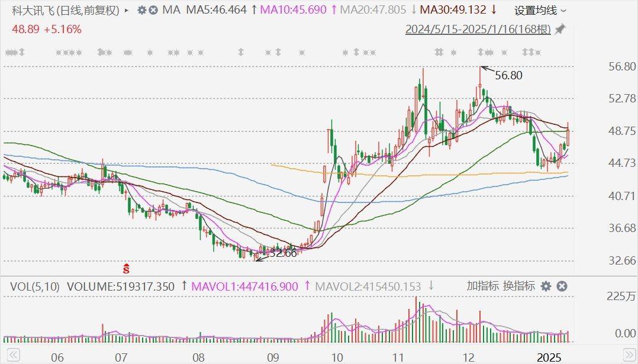Open MA indicator settings gear
The height and width of the screenshot is (364, 638).
(x=141, y=10)
